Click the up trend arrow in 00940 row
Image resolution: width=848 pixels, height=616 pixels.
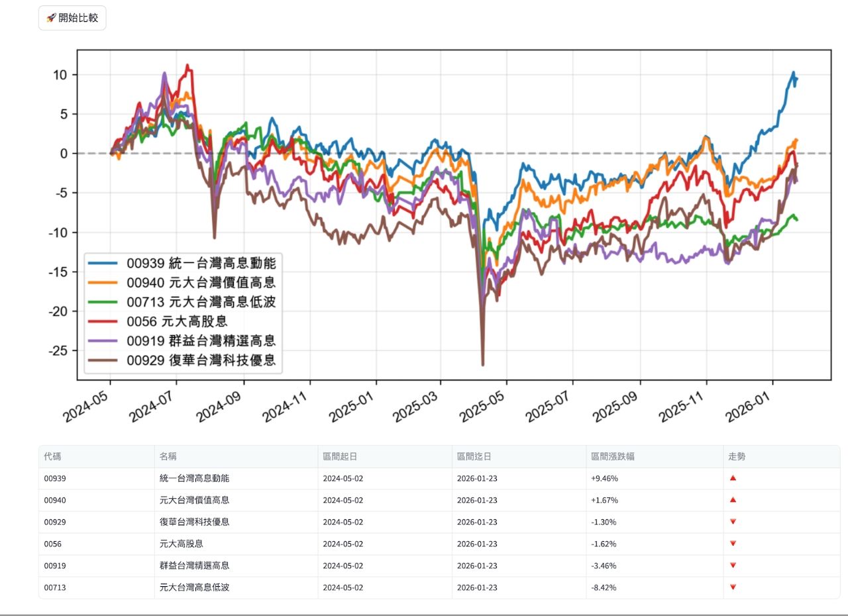pos(733,500)
